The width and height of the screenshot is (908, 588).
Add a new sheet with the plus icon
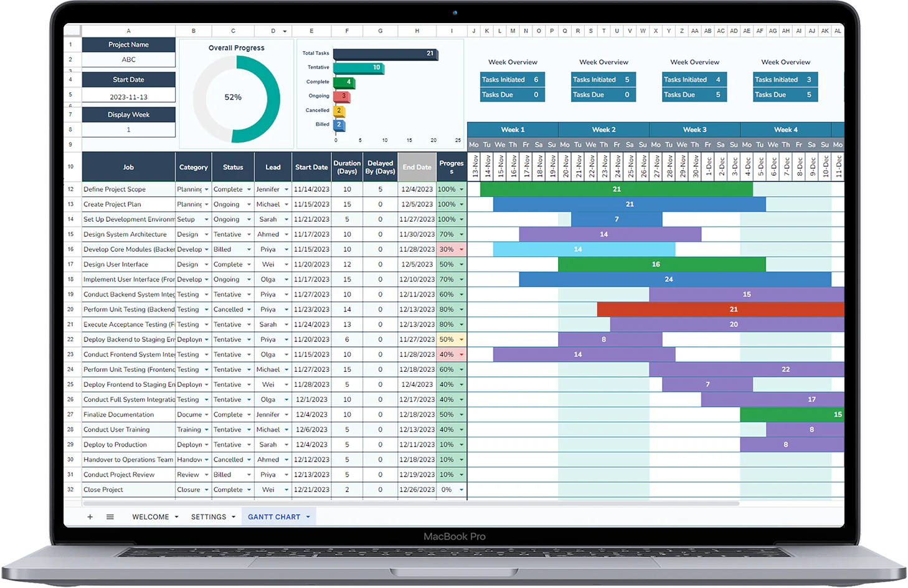90,517
